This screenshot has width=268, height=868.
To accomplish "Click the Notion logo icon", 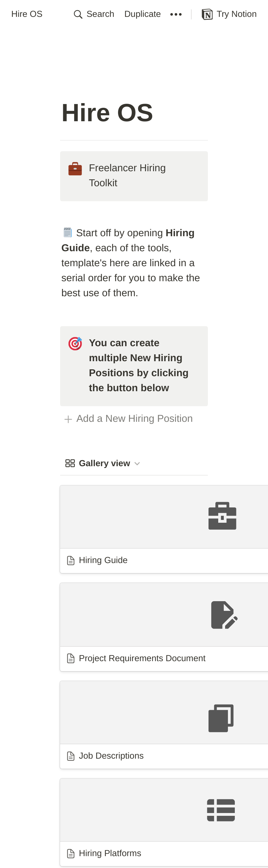I will [207, 14].
